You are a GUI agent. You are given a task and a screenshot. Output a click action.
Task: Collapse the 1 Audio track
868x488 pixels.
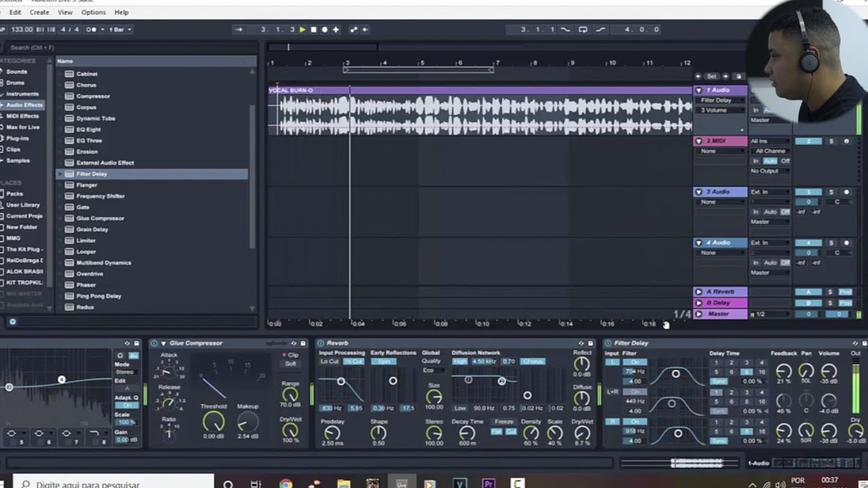(x=698, y=90)
